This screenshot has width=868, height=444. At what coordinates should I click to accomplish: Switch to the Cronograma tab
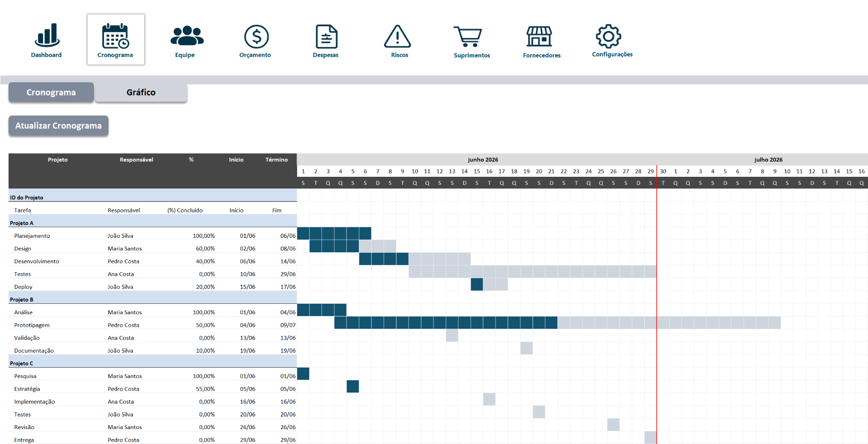pyautogui.click(x=51, y=92)
